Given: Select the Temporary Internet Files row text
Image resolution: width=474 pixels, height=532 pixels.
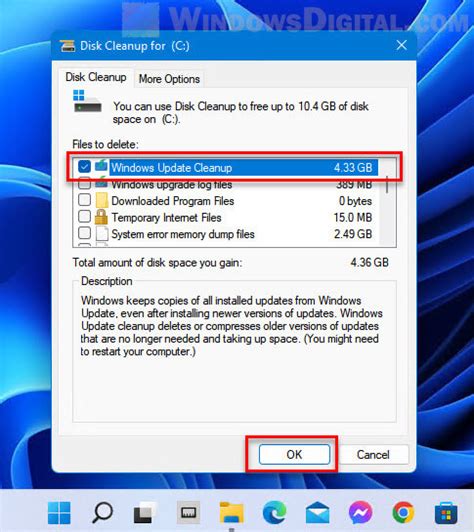Looking at the screenshot, I should 166,217.
